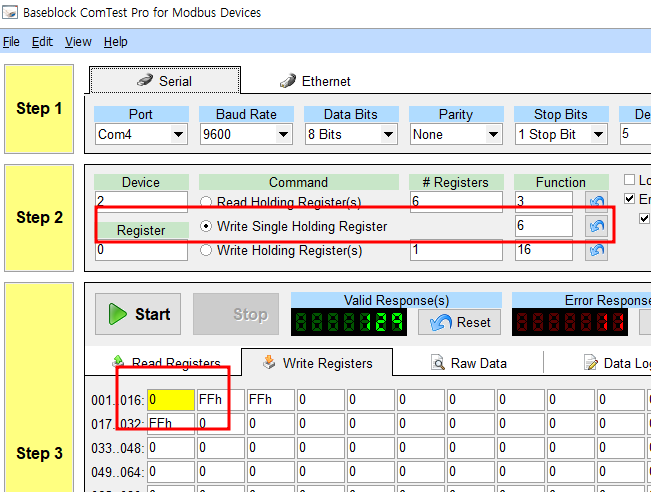
Task: Select Write Single Holding Register radio option
Action: pos(206,226)
